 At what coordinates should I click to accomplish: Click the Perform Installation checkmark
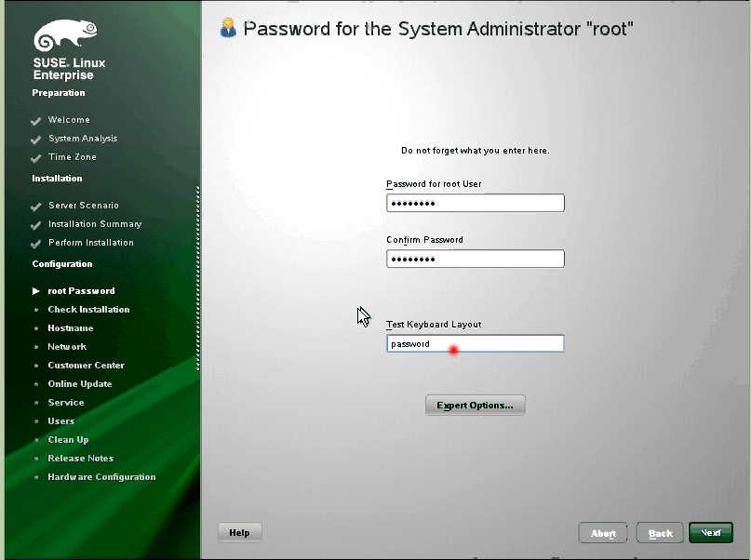35,244
